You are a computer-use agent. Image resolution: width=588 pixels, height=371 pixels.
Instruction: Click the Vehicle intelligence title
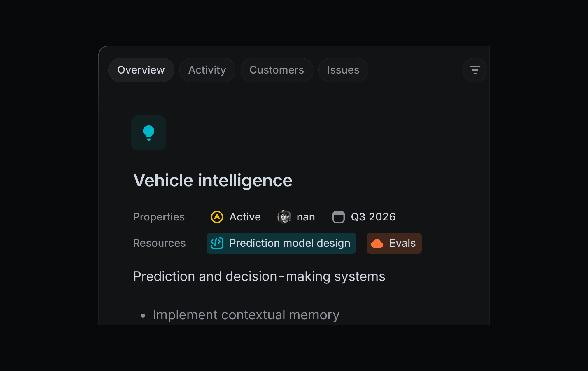tap(213, 180)
